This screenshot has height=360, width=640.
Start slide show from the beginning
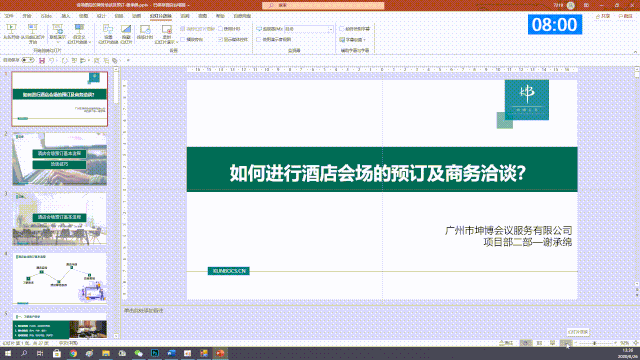click(11, 33)
